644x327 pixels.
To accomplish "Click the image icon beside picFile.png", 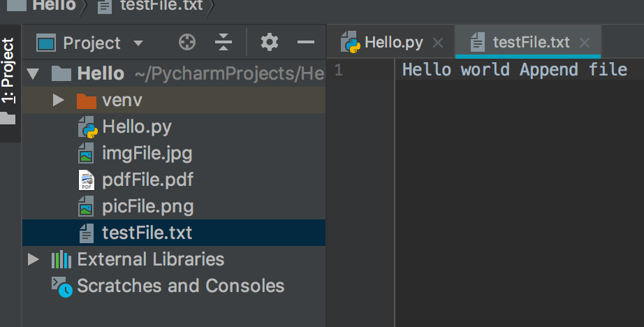I will click(86, 206).
